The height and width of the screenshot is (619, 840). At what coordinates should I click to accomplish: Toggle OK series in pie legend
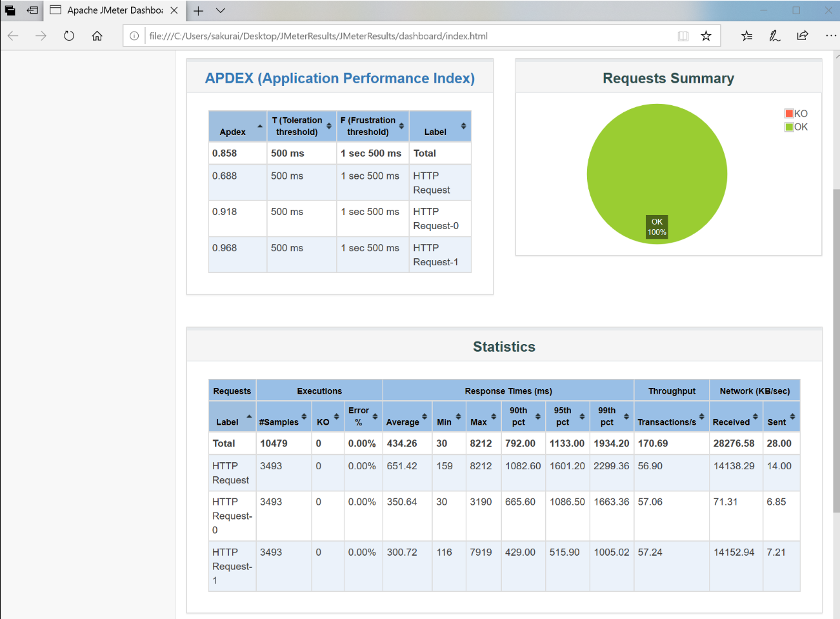[796, 127]
